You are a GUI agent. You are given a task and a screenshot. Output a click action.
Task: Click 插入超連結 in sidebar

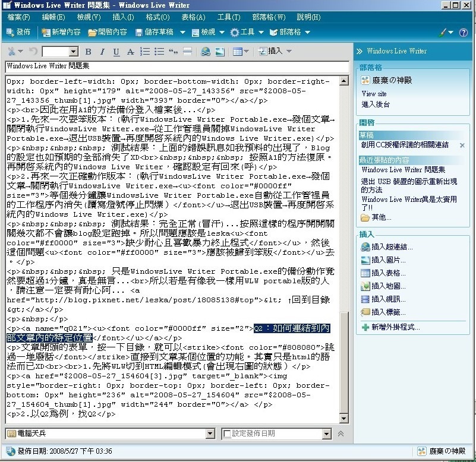387,247
